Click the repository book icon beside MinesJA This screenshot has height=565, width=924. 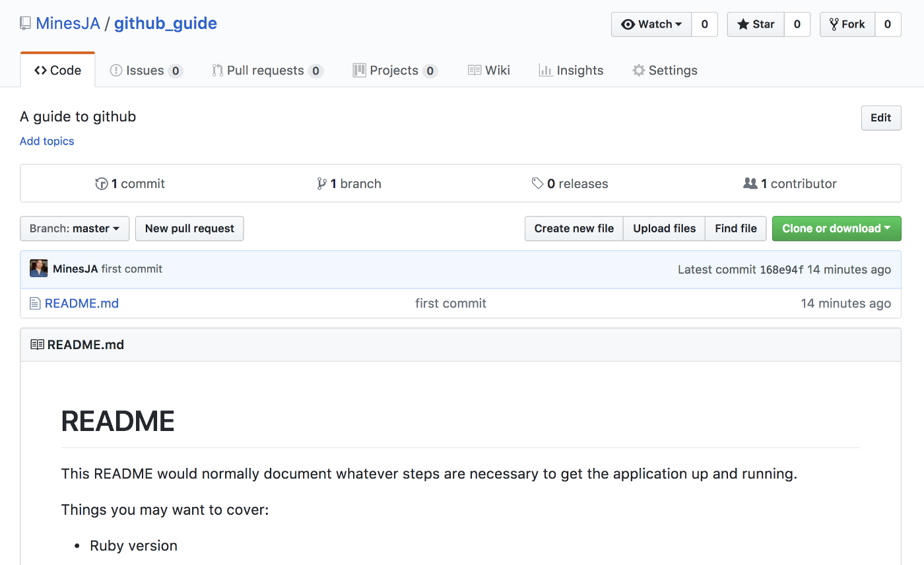[x=25, y=22]
